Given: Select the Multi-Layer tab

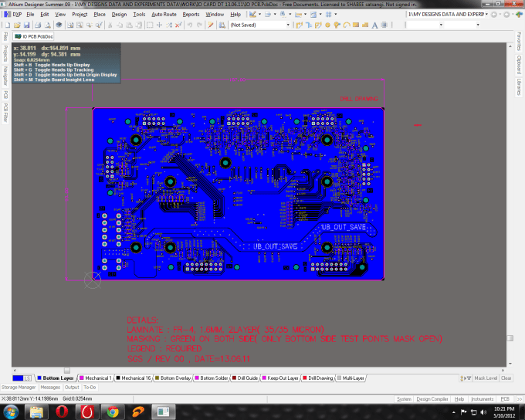Looking at the screenshot, I should click(351, 378).
